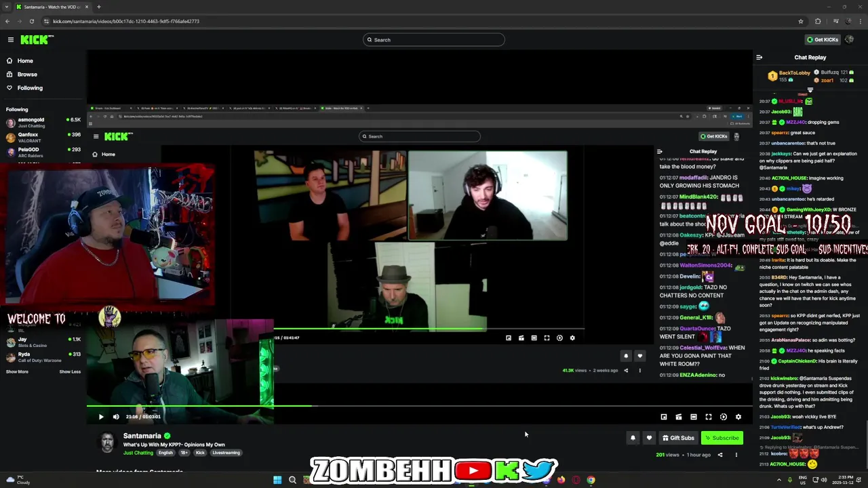Open Windows Start menu

[x=277, y=480]
